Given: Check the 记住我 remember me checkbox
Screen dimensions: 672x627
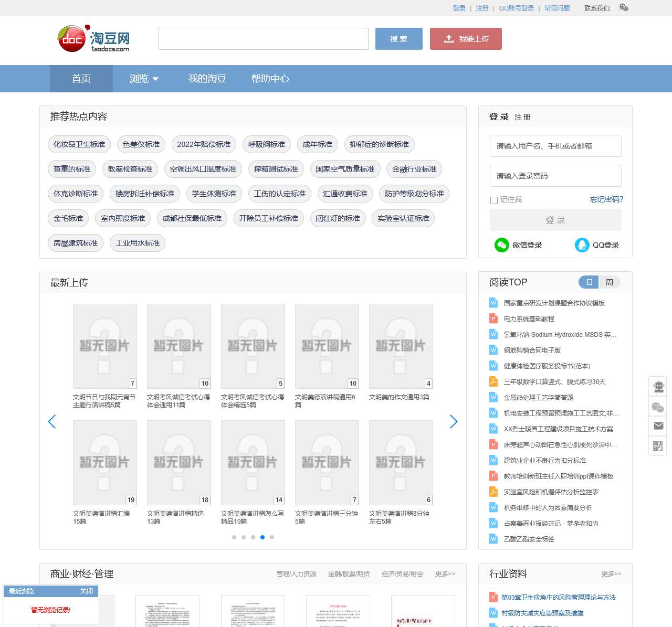Looking at the screenshot, I should [x=493, y=200].
